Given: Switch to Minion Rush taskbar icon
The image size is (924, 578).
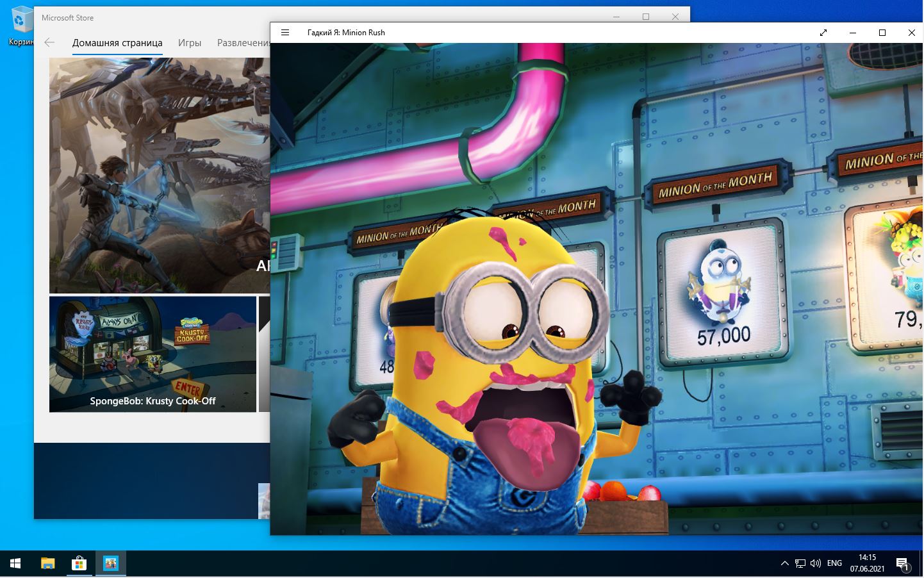Looking at the screenshot, I should click(x=111, y=564).
